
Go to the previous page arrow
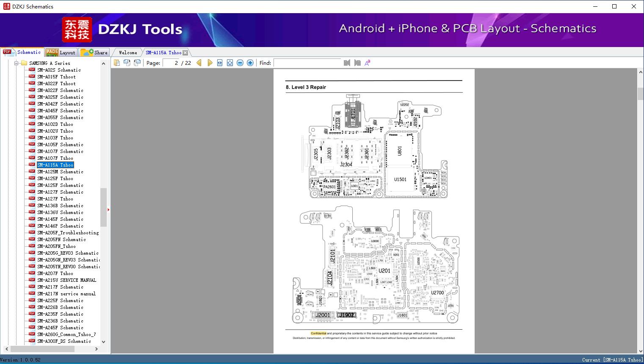(x=199, y=63)
